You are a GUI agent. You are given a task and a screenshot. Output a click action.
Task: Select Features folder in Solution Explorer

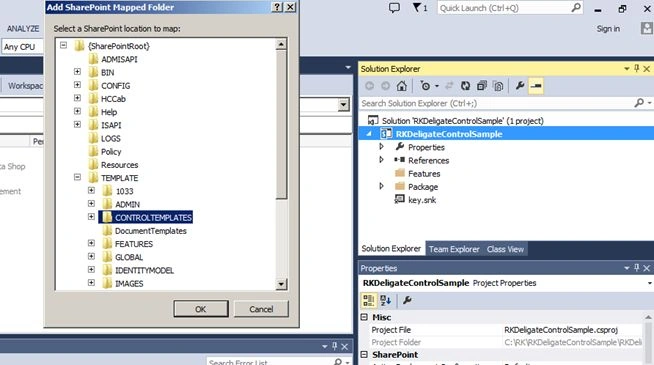point(424,174)
